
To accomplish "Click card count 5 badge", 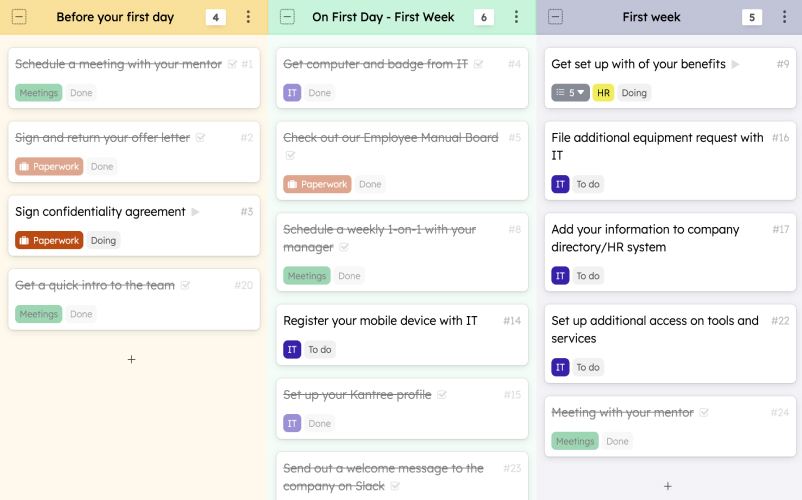I will (x=751, y=17).
